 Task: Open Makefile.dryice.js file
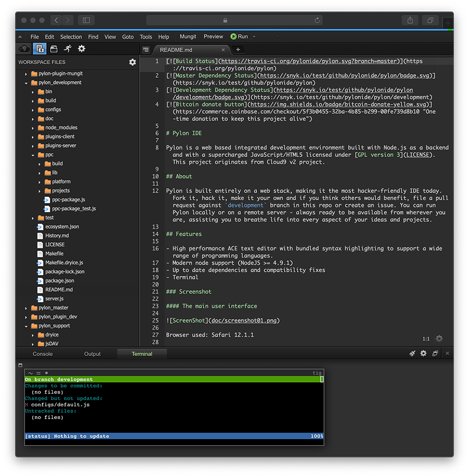tap(64, 263)
